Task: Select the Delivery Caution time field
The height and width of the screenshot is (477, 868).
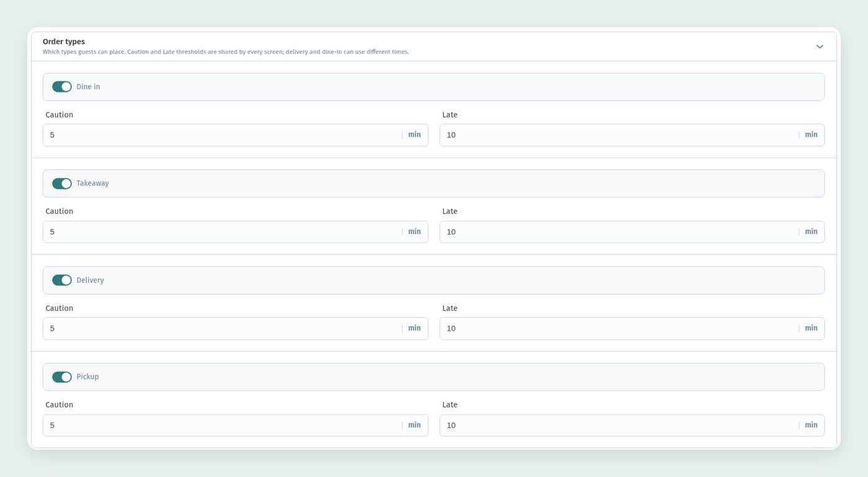Action: tap(235, 329)
